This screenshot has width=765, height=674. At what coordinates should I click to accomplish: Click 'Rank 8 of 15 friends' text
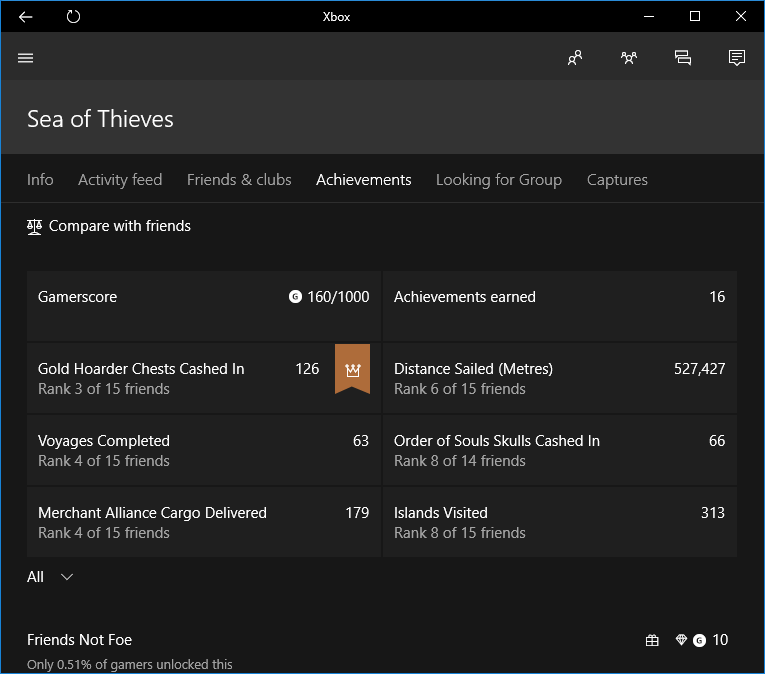[x=460, y=533]
